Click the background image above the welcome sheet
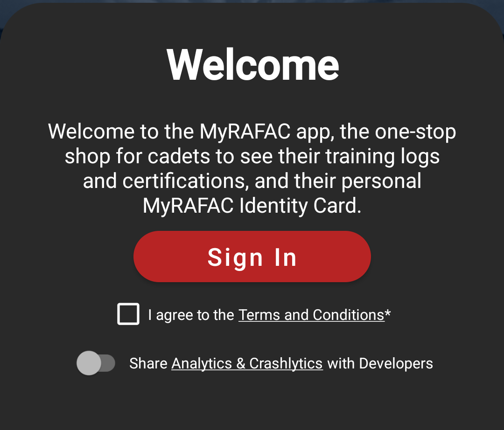 (252, 1)
